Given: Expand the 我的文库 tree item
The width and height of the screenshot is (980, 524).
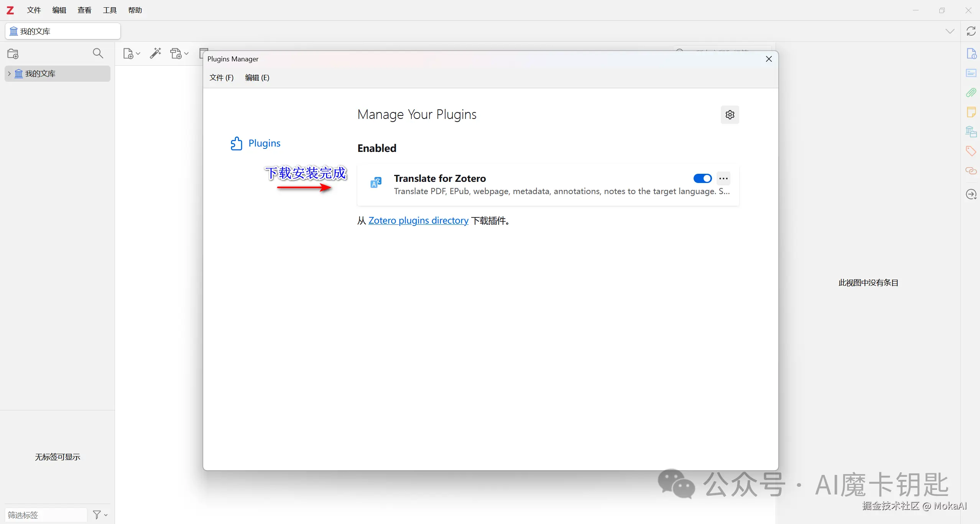Looking at the screenshot, I should (x=9, y=74).
